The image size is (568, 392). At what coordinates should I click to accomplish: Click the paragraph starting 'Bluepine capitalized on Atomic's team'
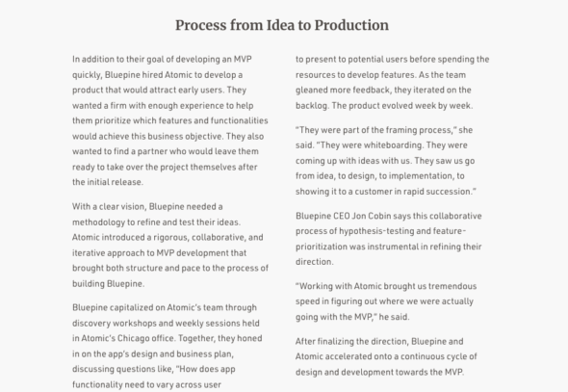coord(167,346)
